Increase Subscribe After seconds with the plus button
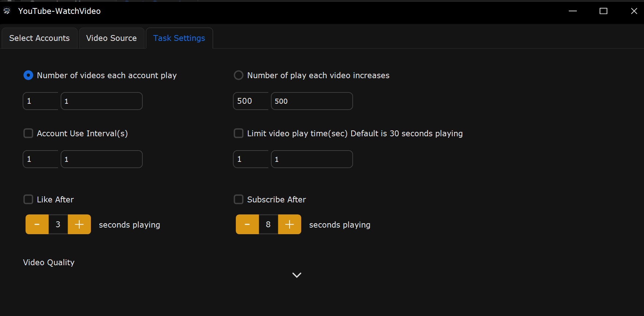 [x=290, y=224]
